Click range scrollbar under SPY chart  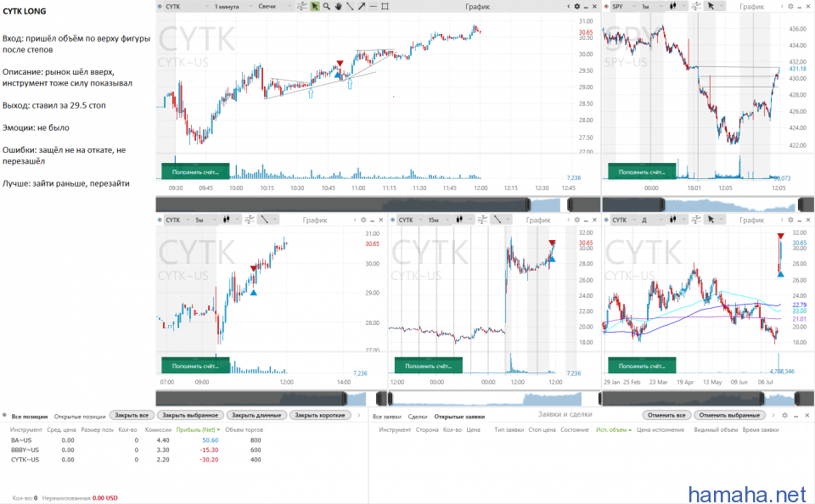click(x=708, y=204)
